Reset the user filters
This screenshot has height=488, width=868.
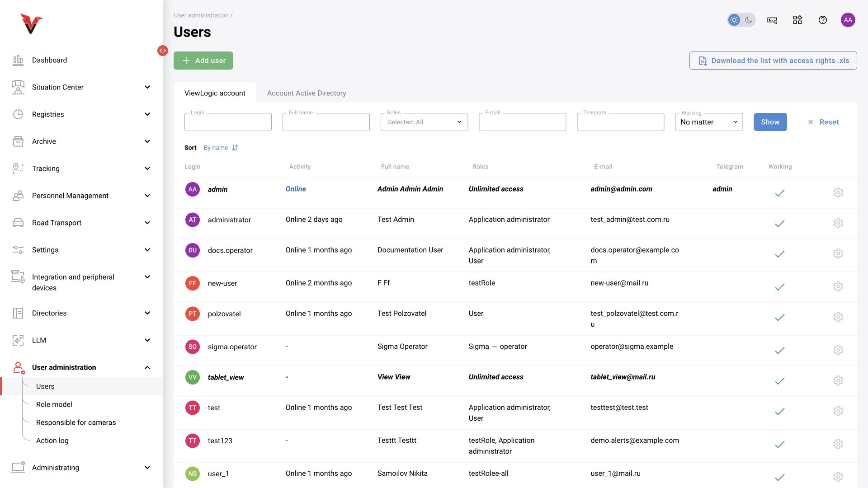tap(823, 122)
